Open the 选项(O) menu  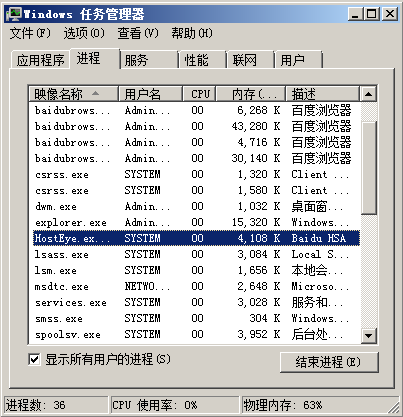click(x=84, y=33)
